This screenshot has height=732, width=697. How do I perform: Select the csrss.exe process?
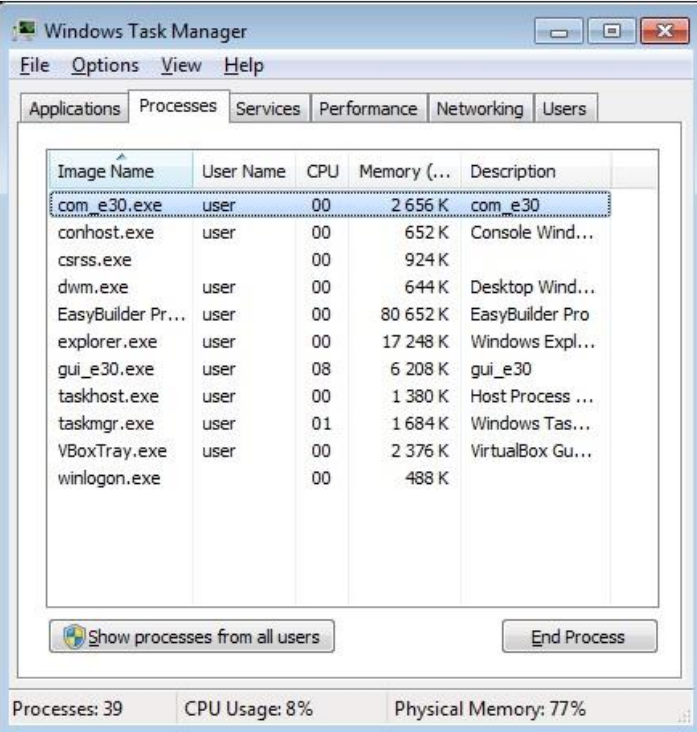(330, 260)
